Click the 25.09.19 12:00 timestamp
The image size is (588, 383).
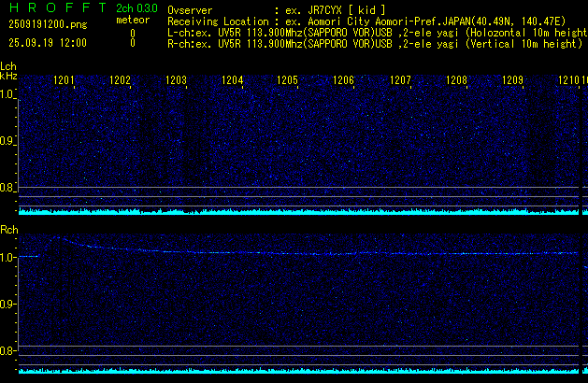[x=47, y=43]
